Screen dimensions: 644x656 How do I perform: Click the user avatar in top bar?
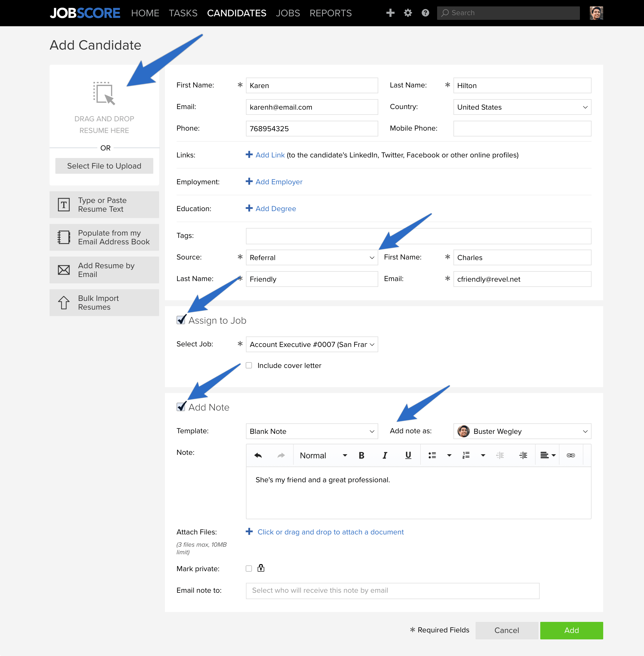click(x=596, y=13)
